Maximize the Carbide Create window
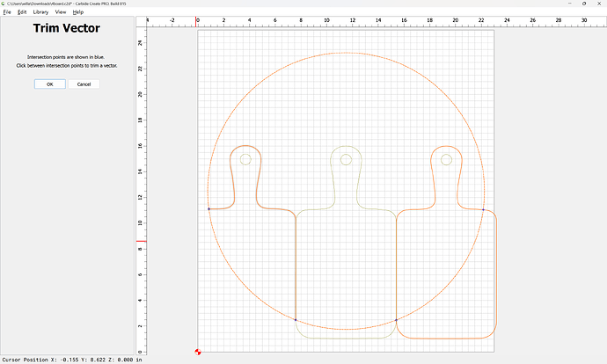 [x=584, y=4]
